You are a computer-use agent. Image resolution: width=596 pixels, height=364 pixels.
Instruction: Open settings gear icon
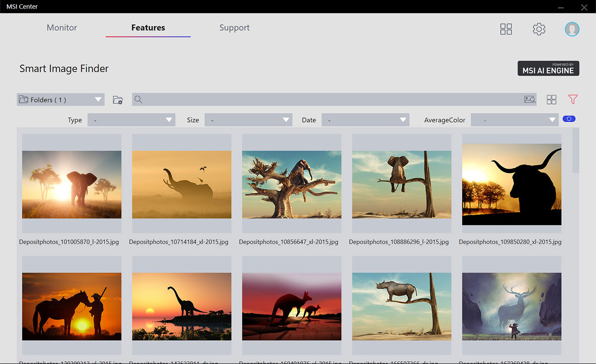[539, 29]
